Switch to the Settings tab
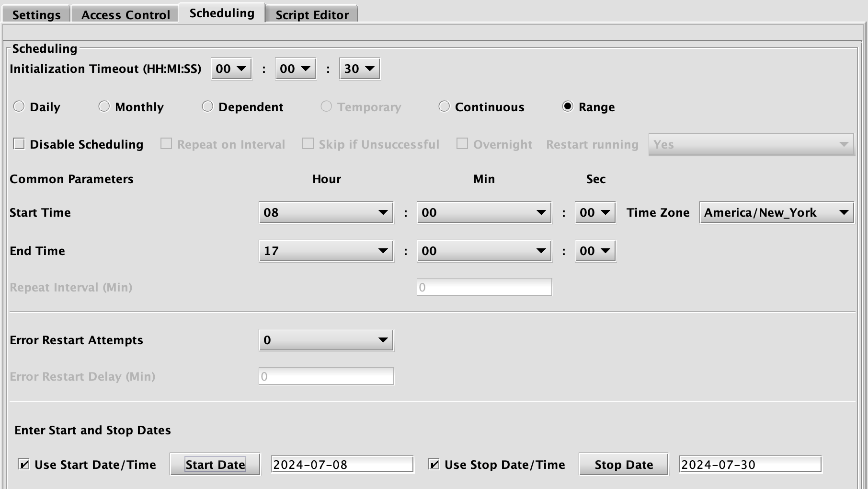Screen dimensions: 868x489 pos(36,15)
